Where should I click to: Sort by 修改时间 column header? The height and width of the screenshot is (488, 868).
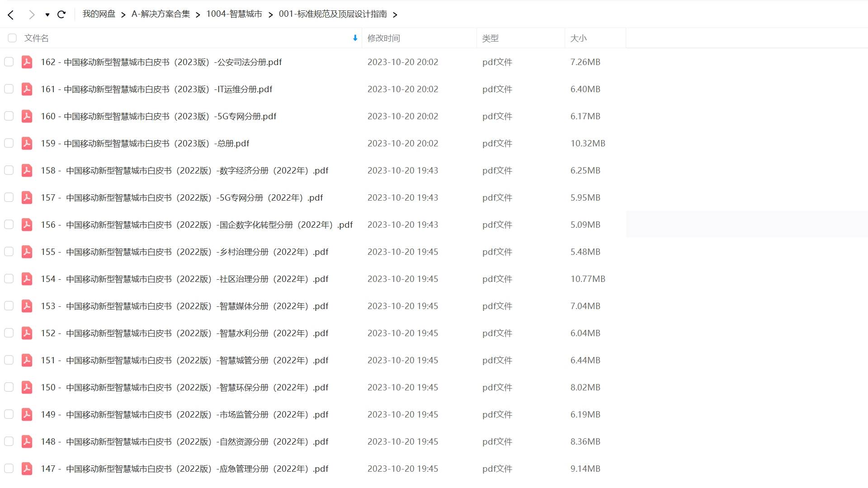tap(383, 38)
